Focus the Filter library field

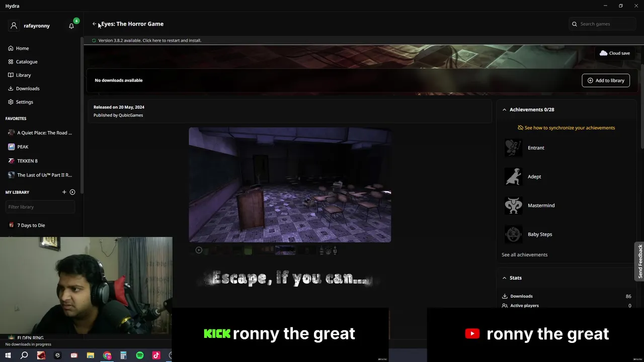click(40, 207)
